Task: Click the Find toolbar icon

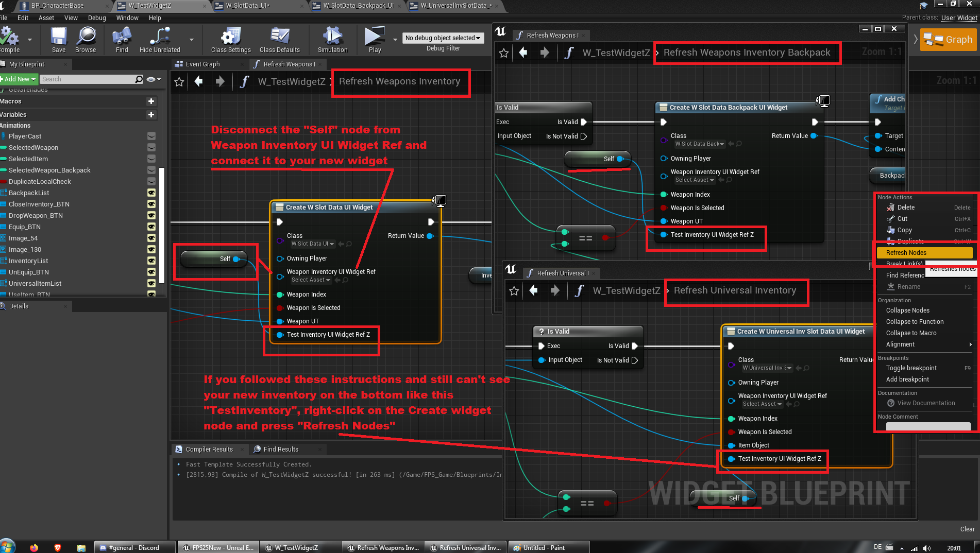Action: [x=122, y=40]
